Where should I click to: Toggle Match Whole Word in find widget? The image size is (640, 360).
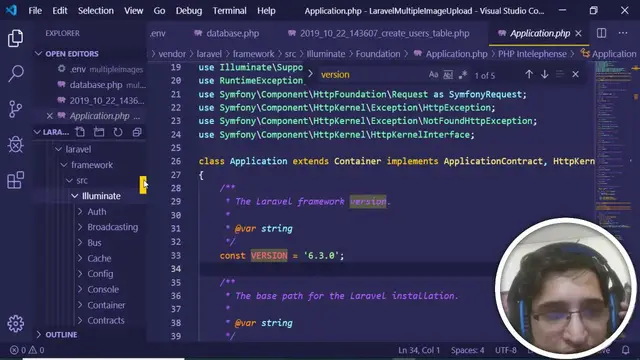[x=448, y=75]
